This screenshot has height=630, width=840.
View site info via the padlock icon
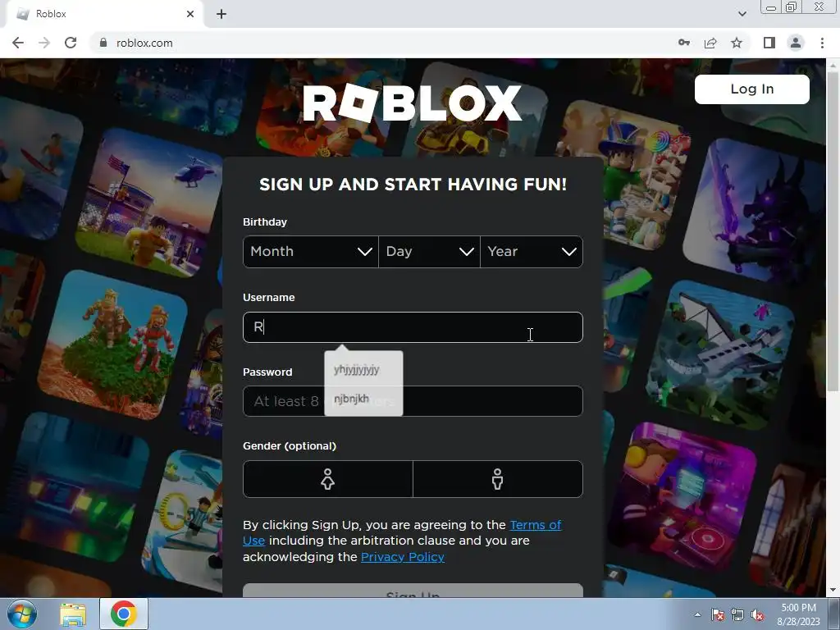click(x=103, y=43)
